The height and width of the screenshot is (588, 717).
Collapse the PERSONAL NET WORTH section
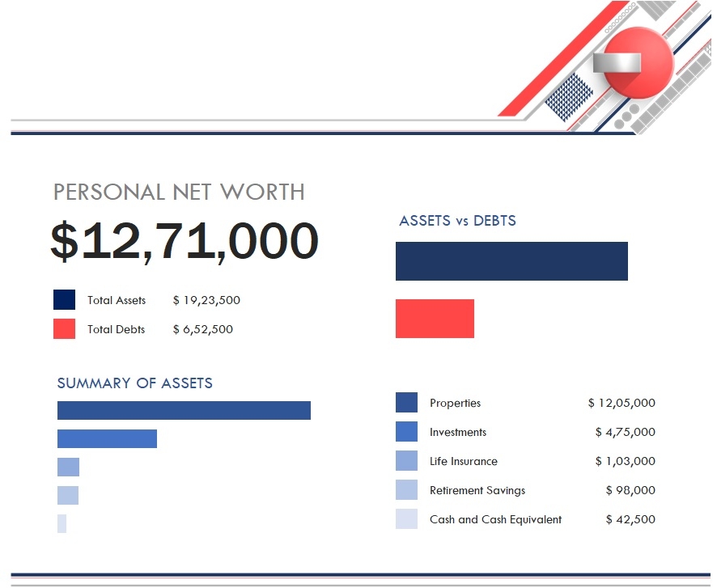(x=181, y=192)
